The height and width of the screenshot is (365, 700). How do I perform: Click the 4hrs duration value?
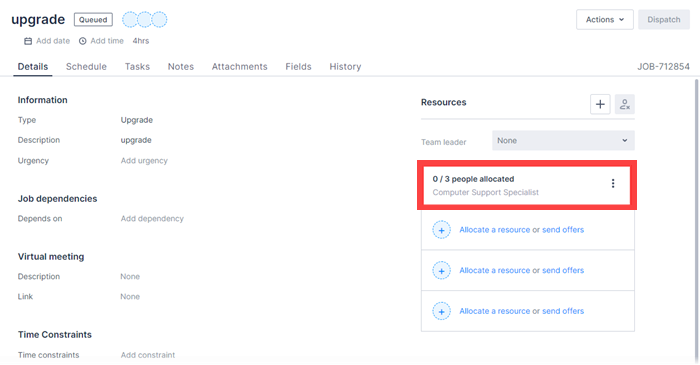pyautogui.click(x=141, y=41)
